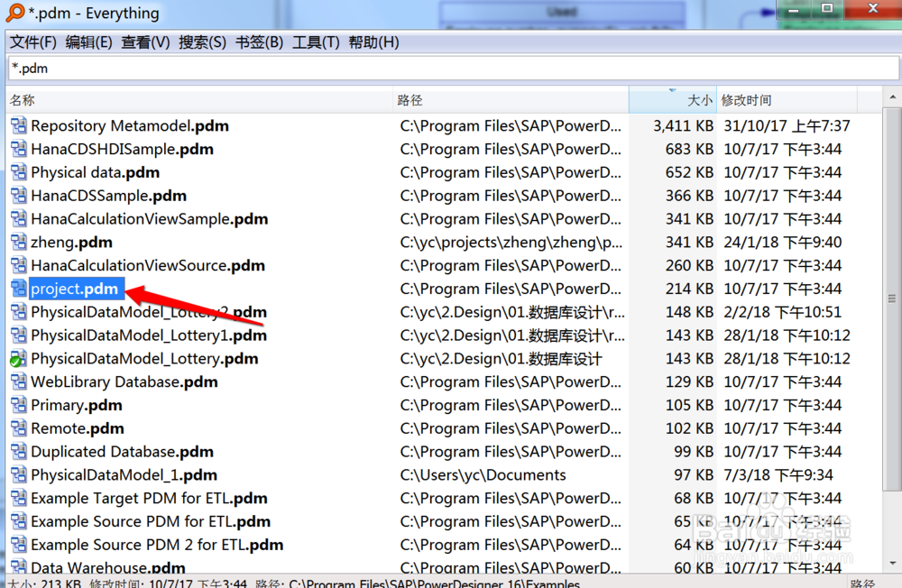Viewport: 902px width, 588px height.
Task: Click the date 31/10/17 上午7:37
Action: [x=787, y=125]
